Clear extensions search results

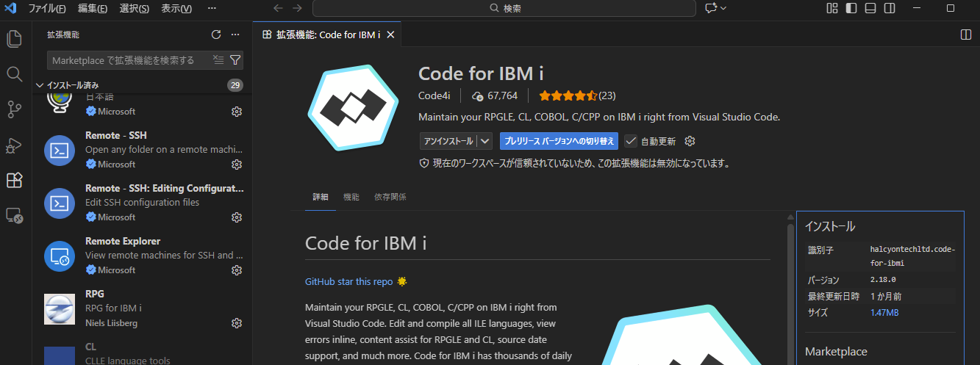click(218, 59)
